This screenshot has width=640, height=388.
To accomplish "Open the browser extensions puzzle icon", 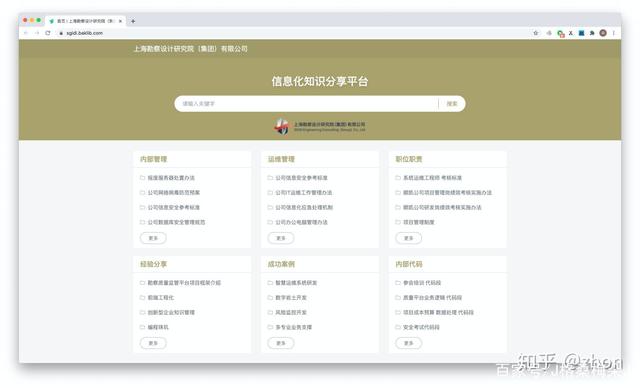I will click(x=592, y=33).
